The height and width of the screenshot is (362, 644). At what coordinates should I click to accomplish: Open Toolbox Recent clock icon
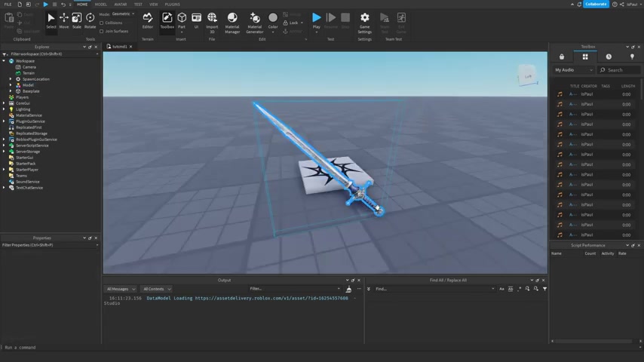[609, 57]
